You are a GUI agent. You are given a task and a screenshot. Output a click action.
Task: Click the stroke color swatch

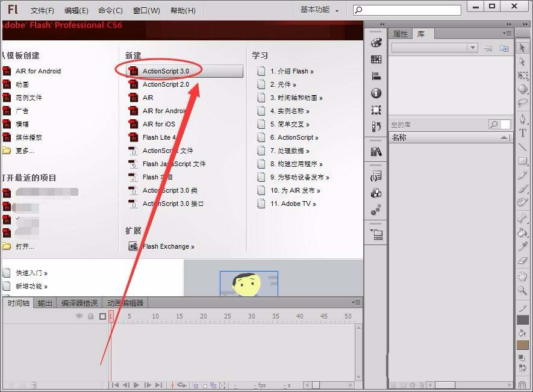pyautogui.click(x=523, y=320)
